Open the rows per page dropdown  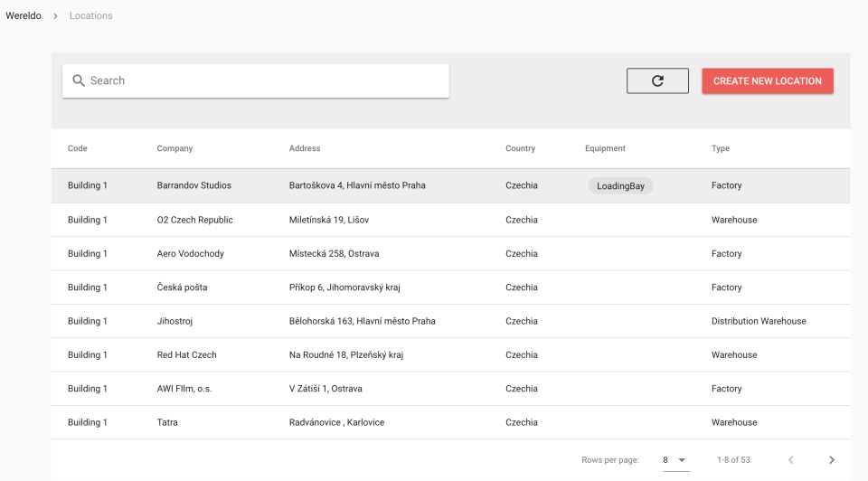[675, 460]
